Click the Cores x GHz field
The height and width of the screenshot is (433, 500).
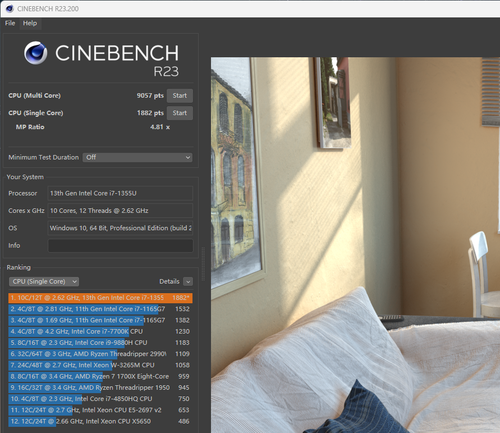pos(120,211)
